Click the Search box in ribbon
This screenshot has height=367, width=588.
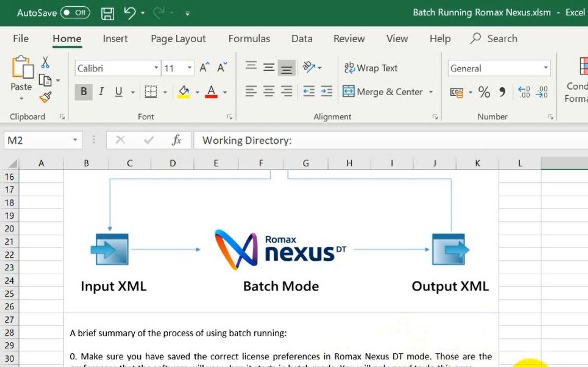(x=494, y=38)
